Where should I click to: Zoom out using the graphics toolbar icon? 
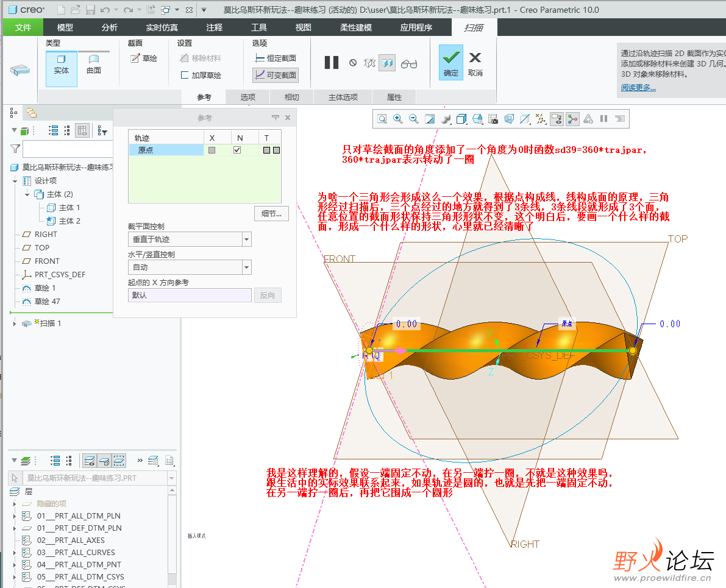pyautogui.click(x=413, y=119)
